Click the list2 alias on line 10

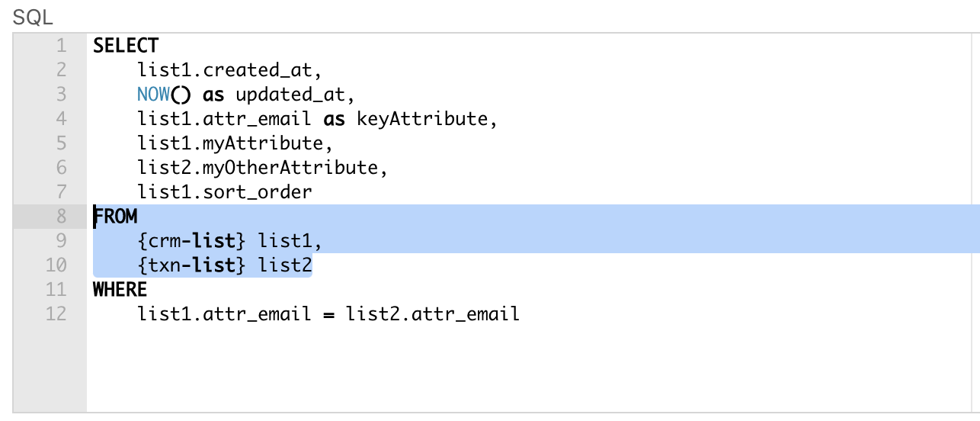pos(285,265)
